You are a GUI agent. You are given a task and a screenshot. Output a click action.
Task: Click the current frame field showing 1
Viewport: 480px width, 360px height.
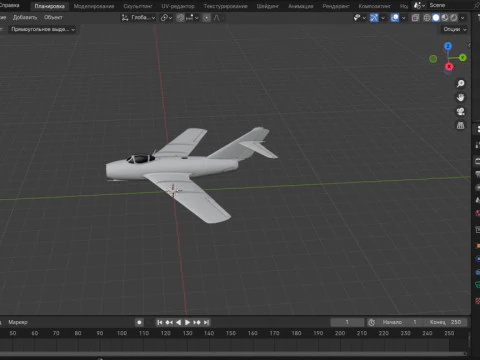pos(347,322)
